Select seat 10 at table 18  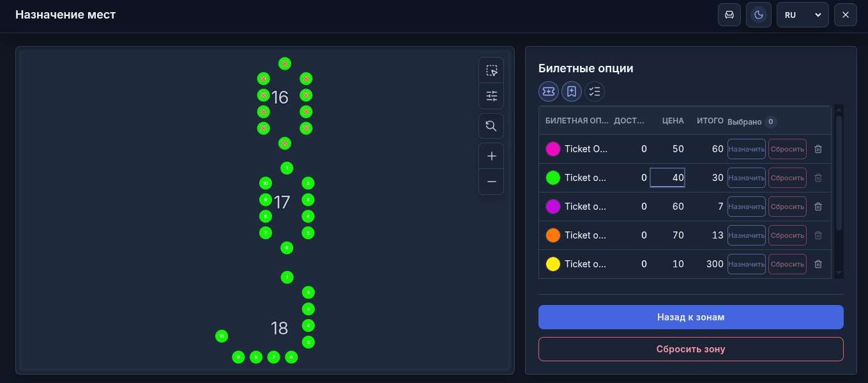tap(222, 335)
